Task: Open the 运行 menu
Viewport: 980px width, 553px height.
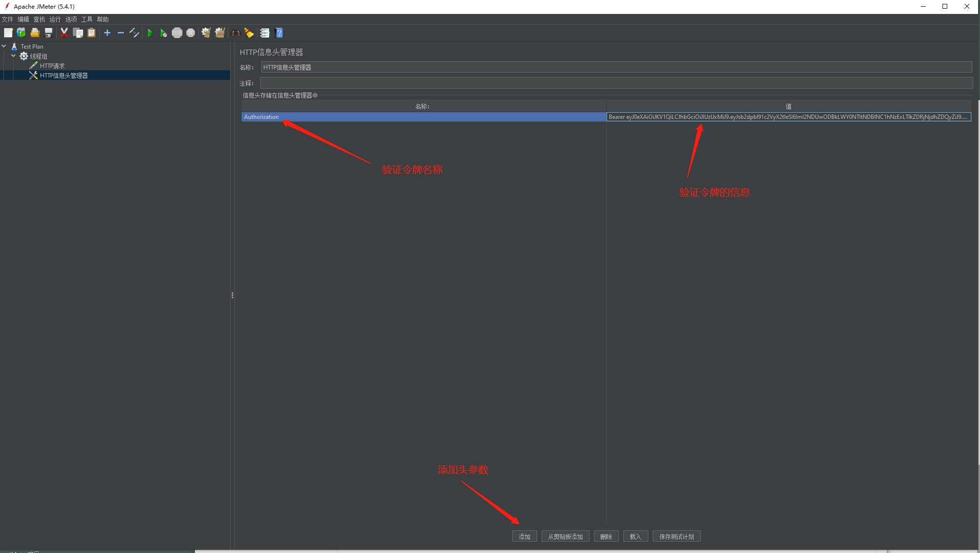Action: (55, 19)
